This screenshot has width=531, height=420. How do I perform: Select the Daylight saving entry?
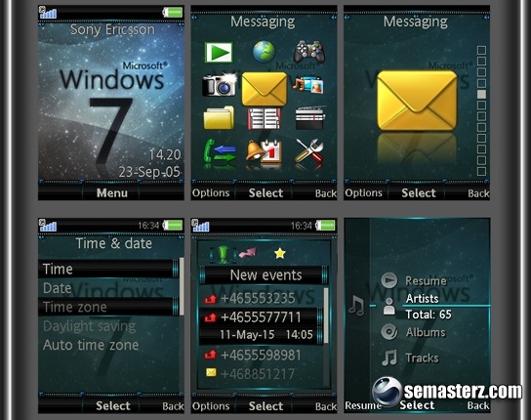pyautogui.click(x=108, y=326)
